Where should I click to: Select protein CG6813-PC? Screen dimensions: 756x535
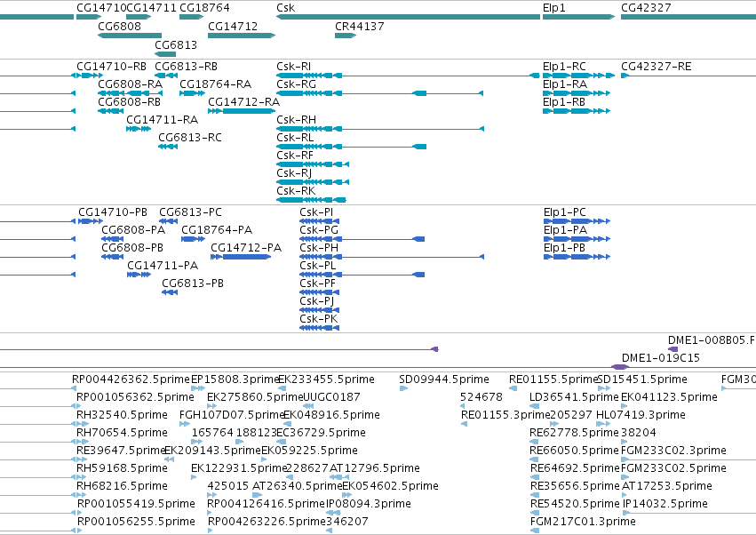[190, 212]
